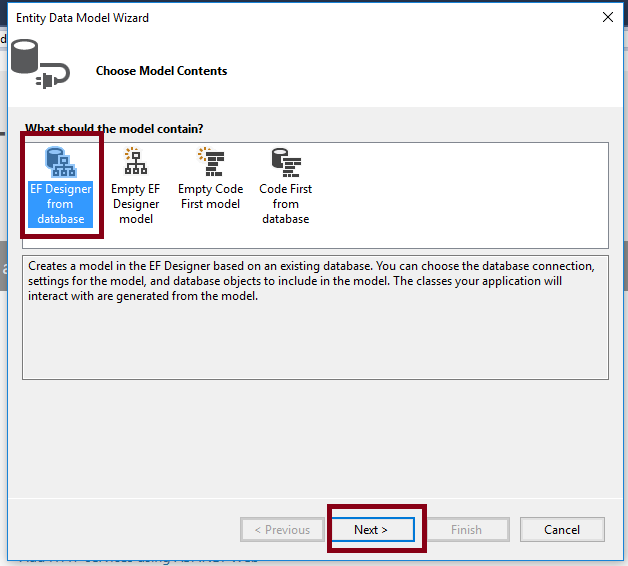The height and width of the screenshot is (566, 628).
Task: Click the database plug wizard icon
Action: [x=40, y=64]
